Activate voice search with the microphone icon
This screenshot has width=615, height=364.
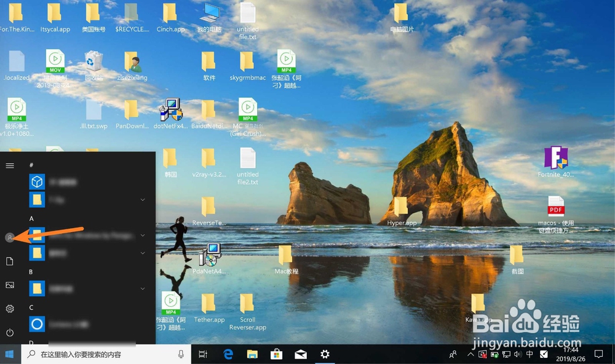tap(180, 354)
